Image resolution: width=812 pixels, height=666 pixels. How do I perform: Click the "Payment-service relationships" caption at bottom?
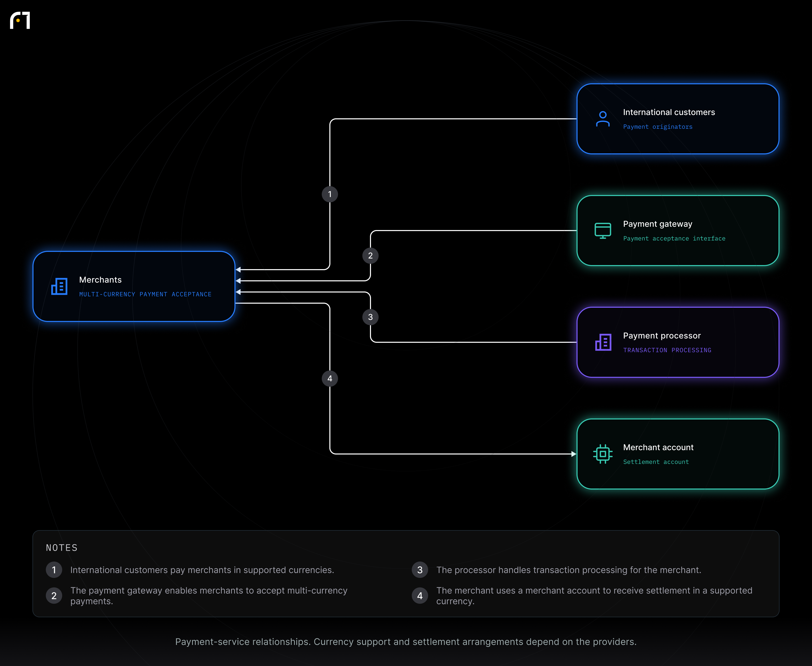[406, 642]
